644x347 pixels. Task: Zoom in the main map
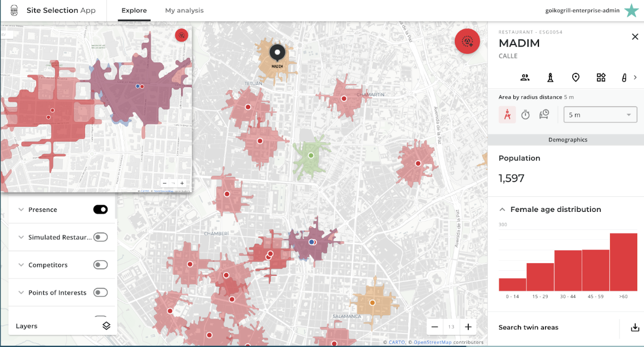point(468,327)
